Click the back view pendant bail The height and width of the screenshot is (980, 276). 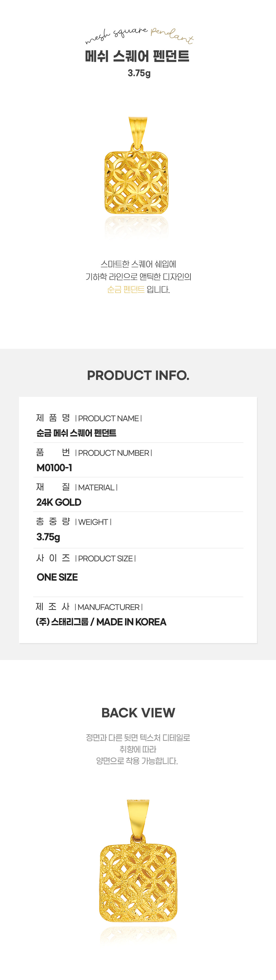tap(138, 820)
